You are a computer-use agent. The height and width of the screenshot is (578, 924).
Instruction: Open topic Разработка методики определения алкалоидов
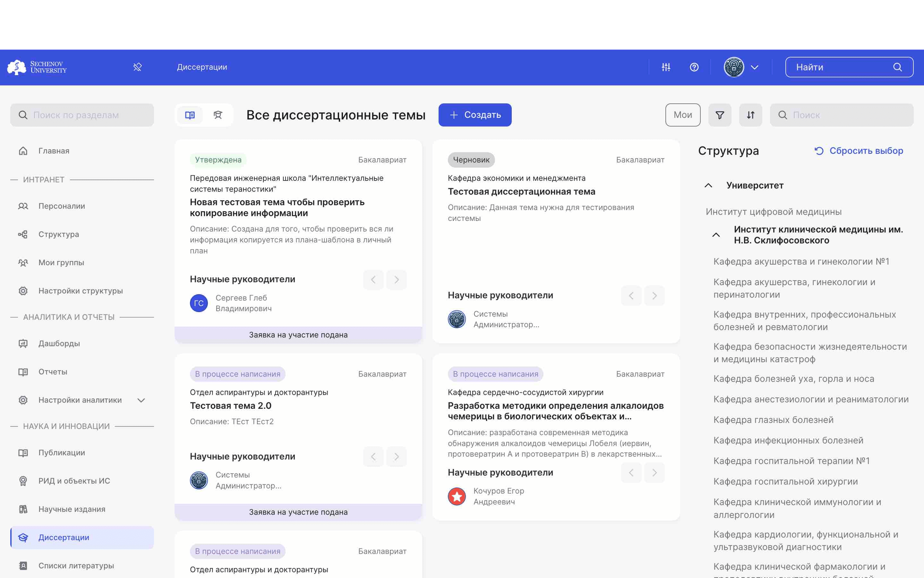tap(556, 411)
